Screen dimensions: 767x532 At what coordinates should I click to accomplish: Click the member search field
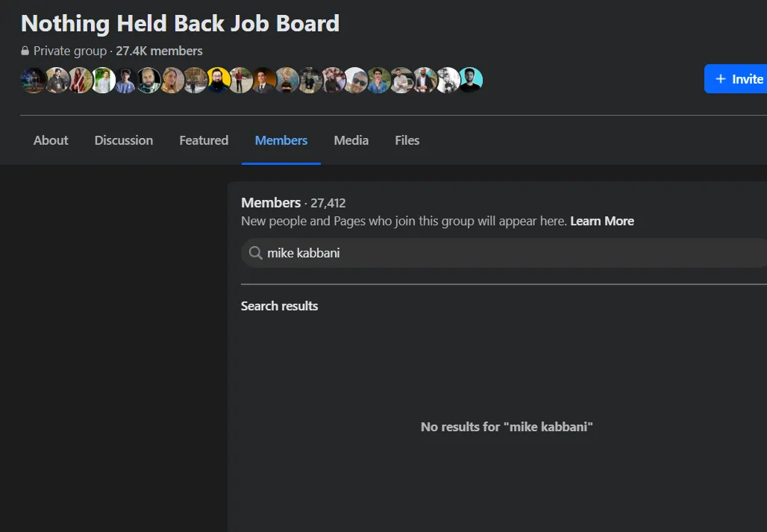[x=507, y=253]
